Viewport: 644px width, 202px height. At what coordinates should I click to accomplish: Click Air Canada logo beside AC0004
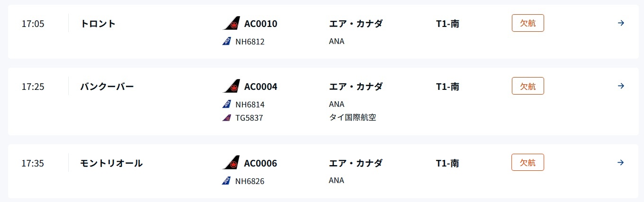click(x=231, y=86)
